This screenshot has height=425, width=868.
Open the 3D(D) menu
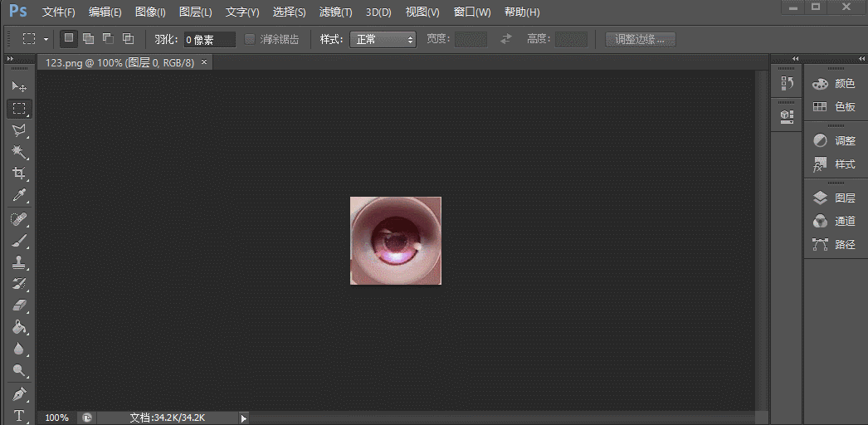click(x=378, y=12)
